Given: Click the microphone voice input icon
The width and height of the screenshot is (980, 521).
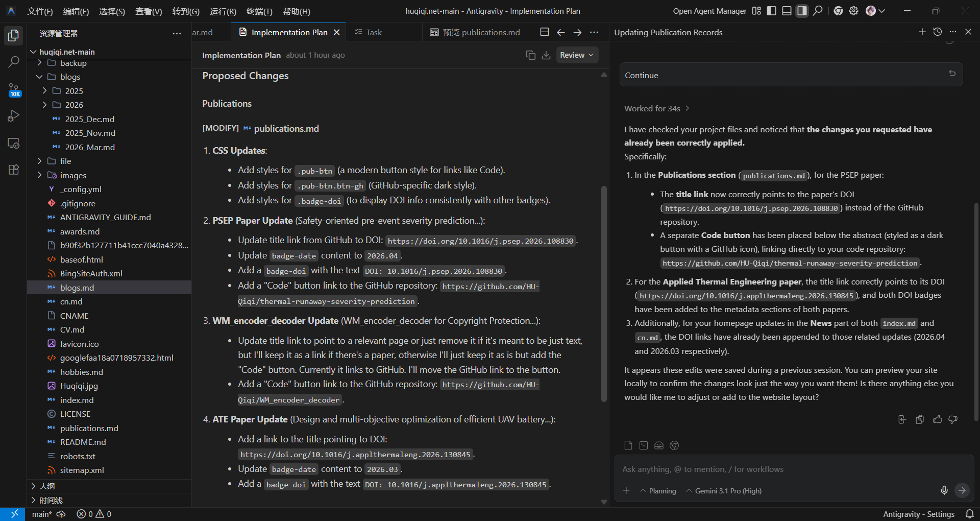Looking at the screenshot, I should coord(944,490).
